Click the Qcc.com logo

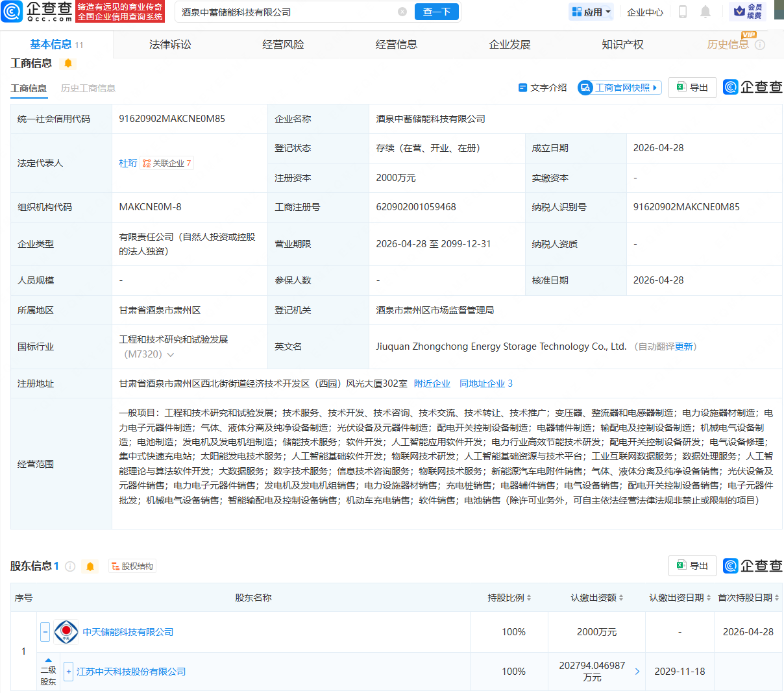coord(37,12)
